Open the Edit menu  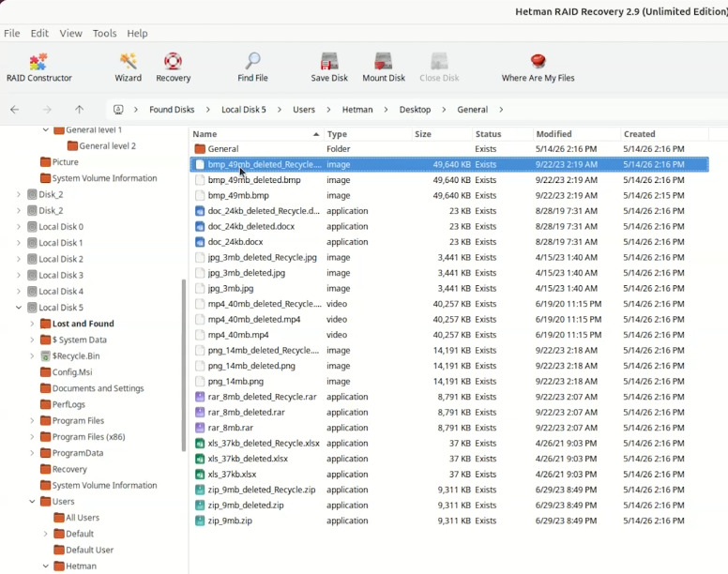[x=39, y=34]
